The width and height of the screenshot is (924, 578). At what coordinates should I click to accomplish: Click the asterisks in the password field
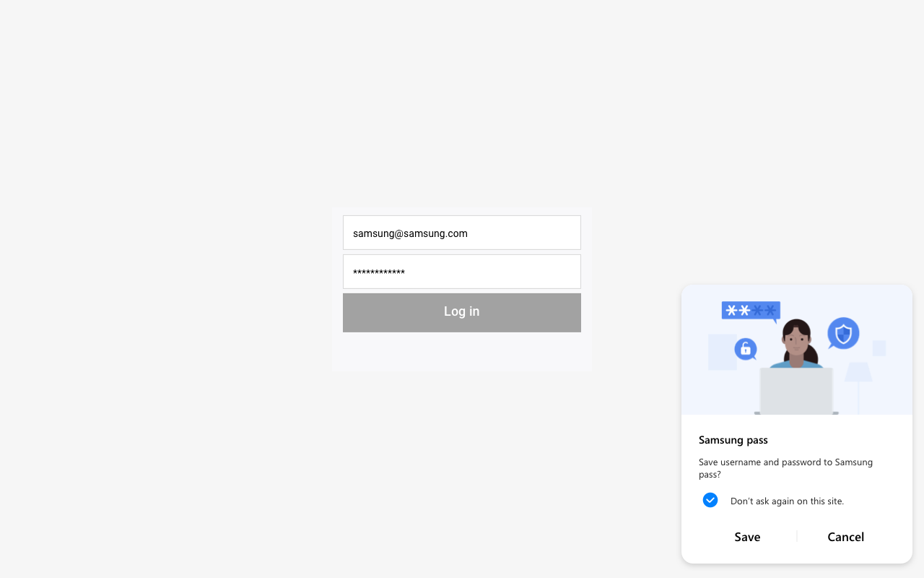point(379,272)
